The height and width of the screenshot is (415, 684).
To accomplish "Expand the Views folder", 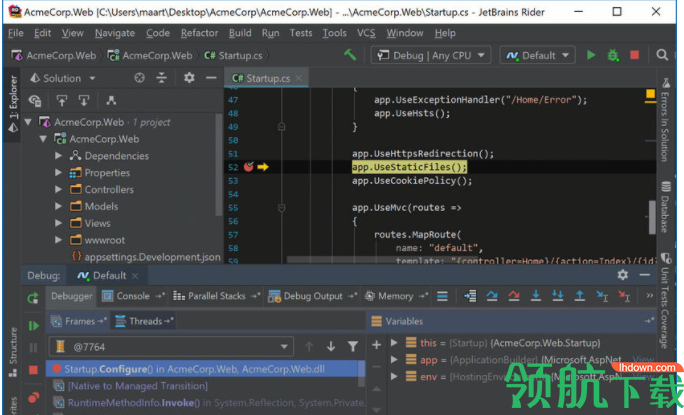I will point(58,223).
